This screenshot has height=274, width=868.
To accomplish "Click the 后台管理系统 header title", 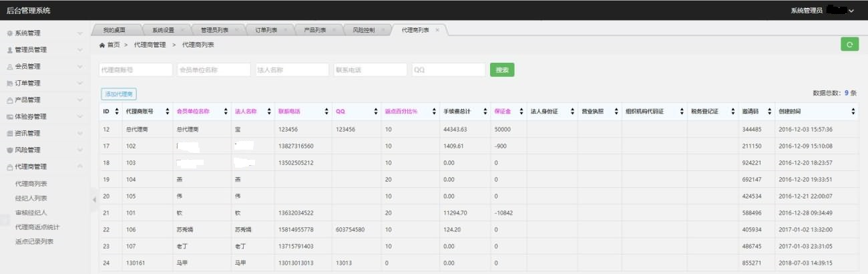I will coord(28,11).
